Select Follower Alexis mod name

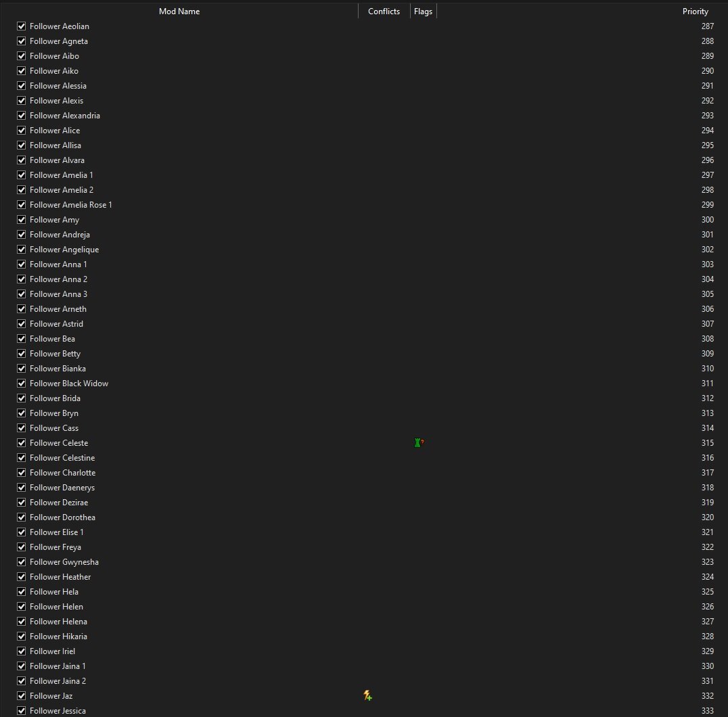tap(57, 100)
